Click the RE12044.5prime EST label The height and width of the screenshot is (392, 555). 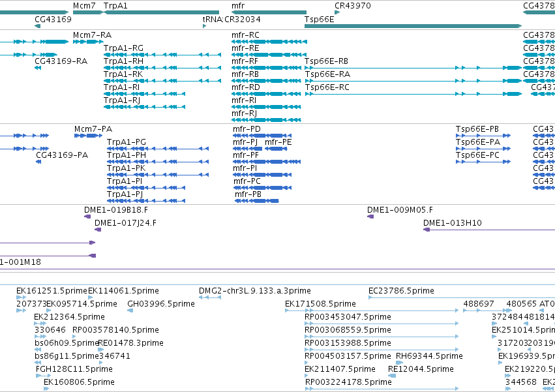[421, 369]
